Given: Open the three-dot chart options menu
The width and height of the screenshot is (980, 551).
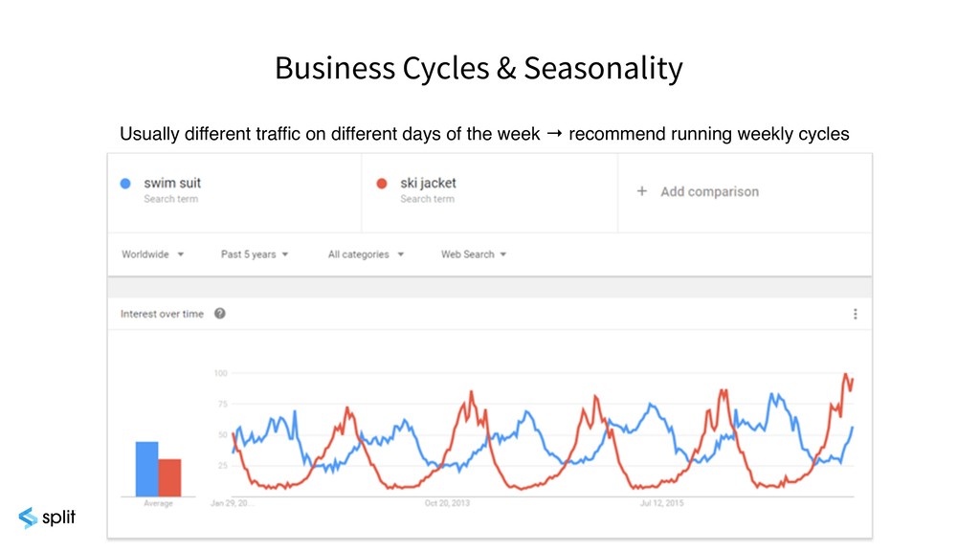Looking at the screenshot, I should tap(855, 314).
